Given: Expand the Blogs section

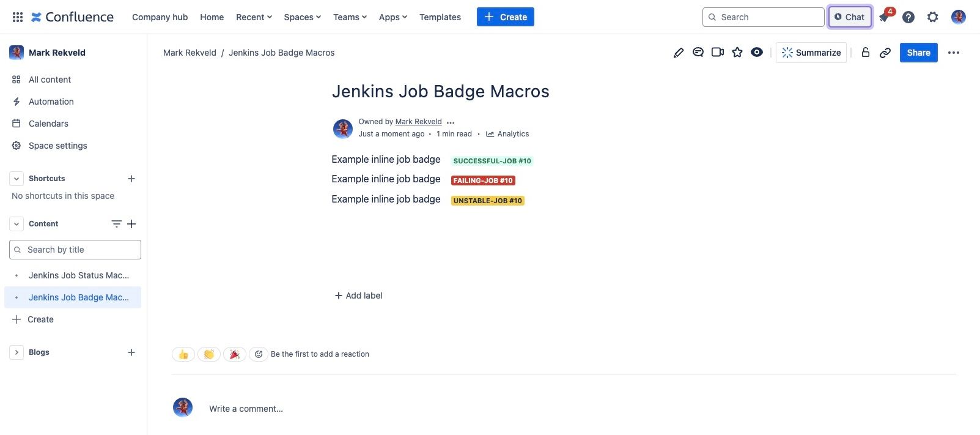Looking at the screenshot, I should (x=17, y=352).
